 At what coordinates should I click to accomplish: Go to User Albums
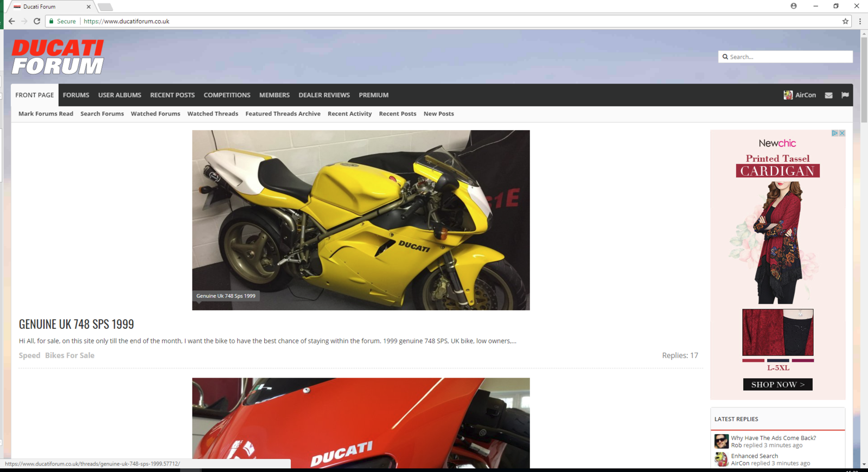coord(119,95)
